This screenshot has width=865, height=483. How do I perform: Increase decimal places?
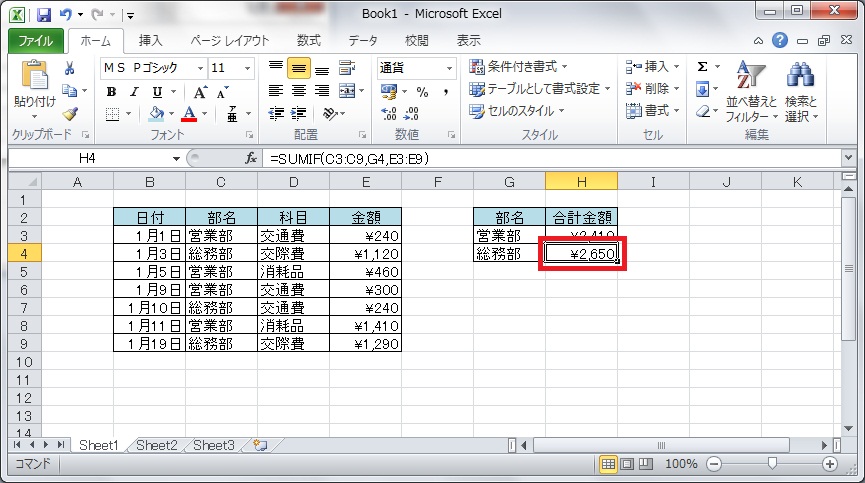pyautogui.click(x=389, y=114)
